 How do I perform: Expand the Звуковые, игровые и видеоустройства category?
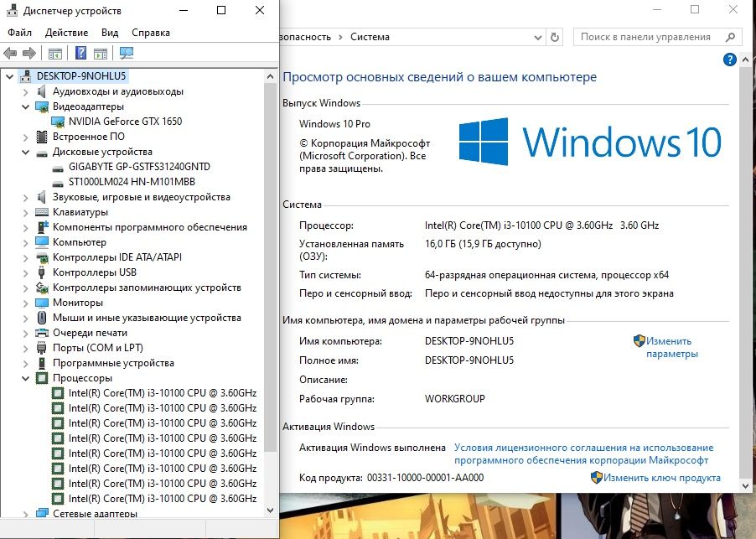click(x=25, y=197)
